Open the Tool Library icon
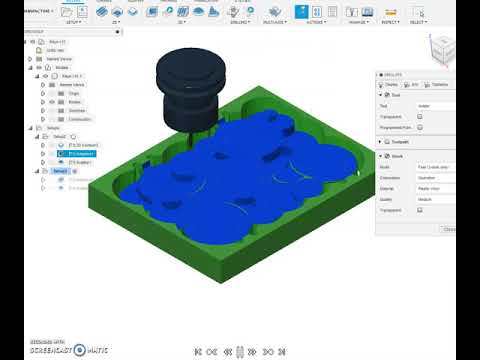Image resolution: width=480 pixels, height=360 pixels. (x=351, y=12)
